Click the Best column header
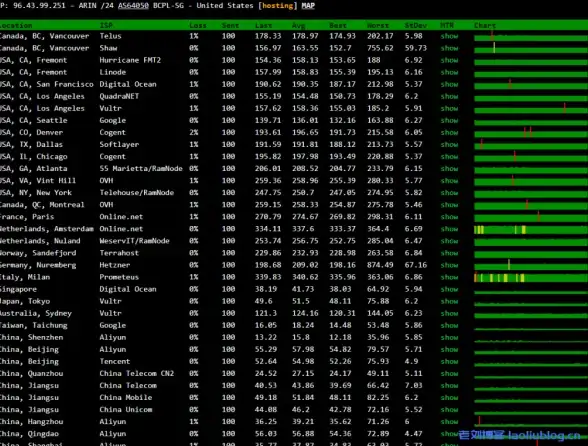The width and height of the screenshot is (588, 446). pos(338,25)
